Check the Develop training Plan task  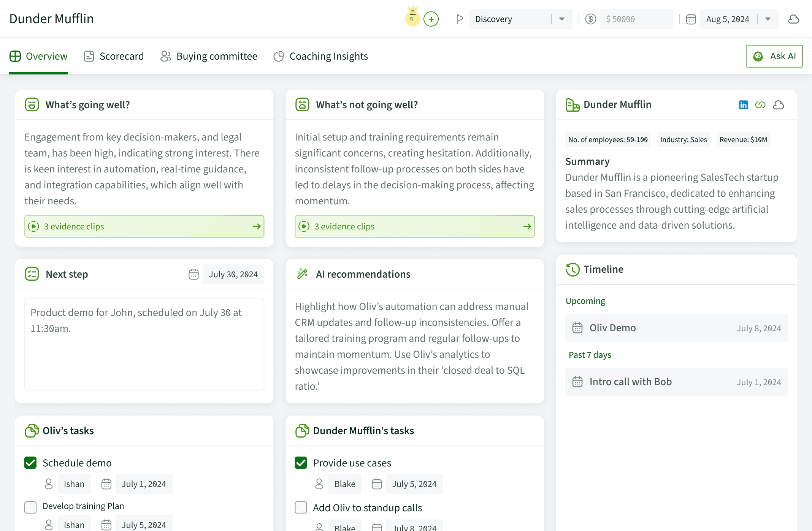click(30, 507)
